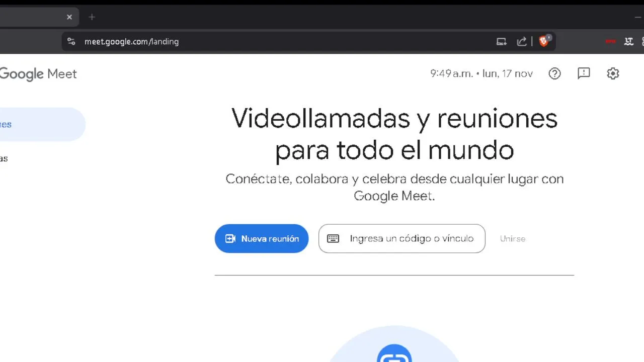Focus the Ingresa un código o vínculo field
644x362 pixels.
(401, 238)
